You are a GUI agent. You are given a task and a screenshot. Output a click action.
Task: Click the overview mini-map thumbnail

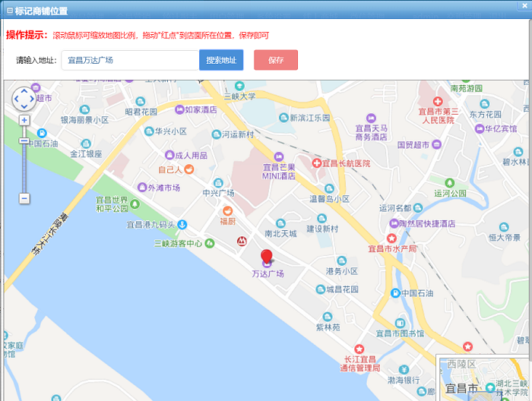484,378
